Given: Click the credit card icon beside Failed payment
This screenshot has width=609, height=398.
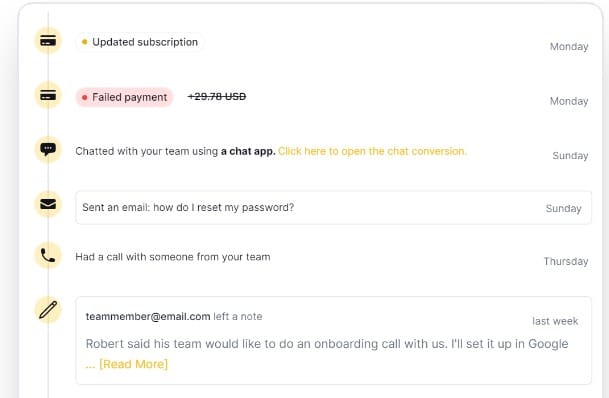Looking at the screenshot, I should (x=48, y=96).
